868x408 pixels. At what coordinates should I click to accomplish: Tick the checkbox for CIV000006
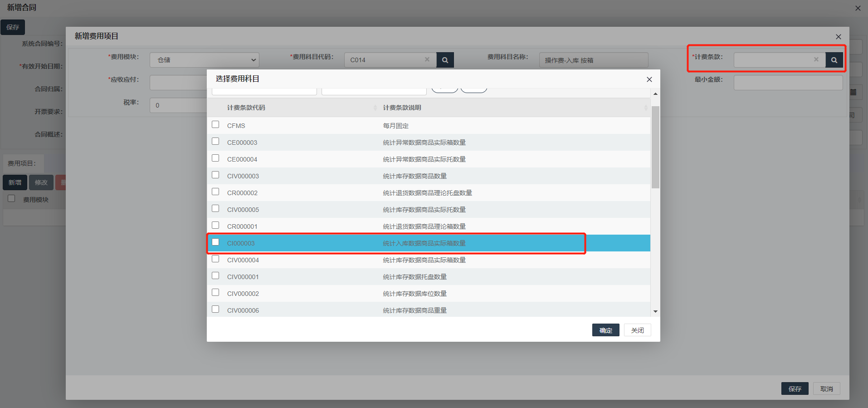click(x=215, y=309)
